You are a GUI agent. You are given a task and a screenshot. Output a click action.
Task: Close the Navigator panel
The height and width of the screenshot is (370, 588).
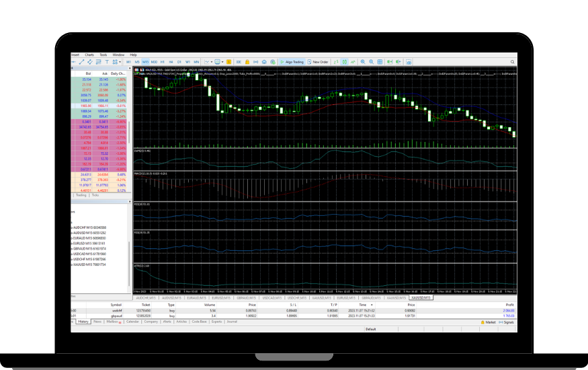(x=130, y=202)
